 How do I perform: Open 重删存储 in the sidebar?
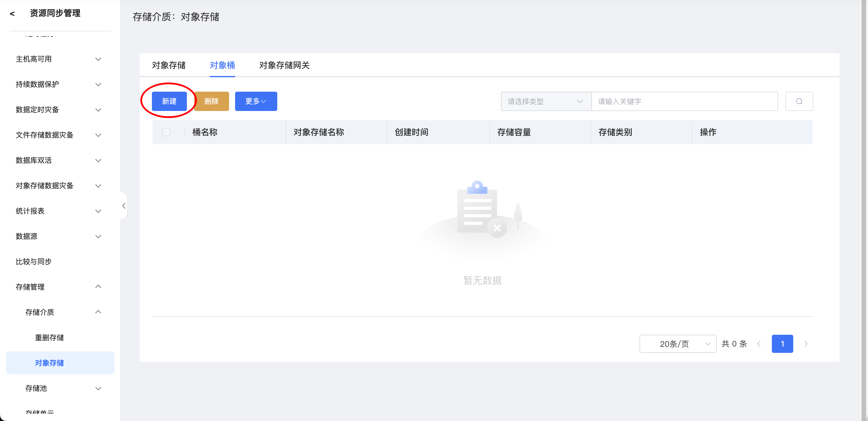pos(49,337)
